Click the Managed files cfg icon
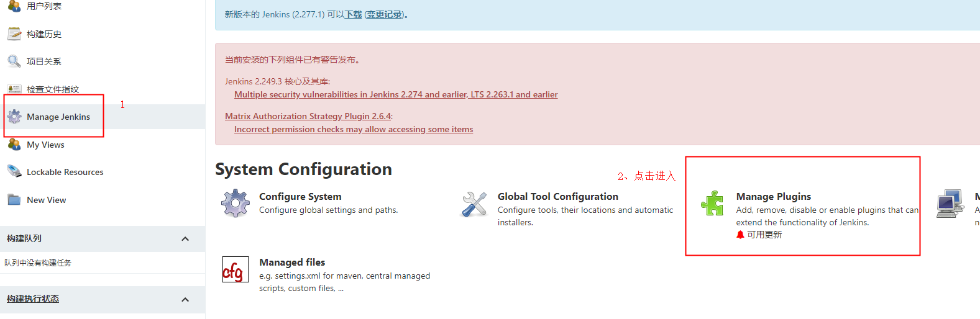 236,269
